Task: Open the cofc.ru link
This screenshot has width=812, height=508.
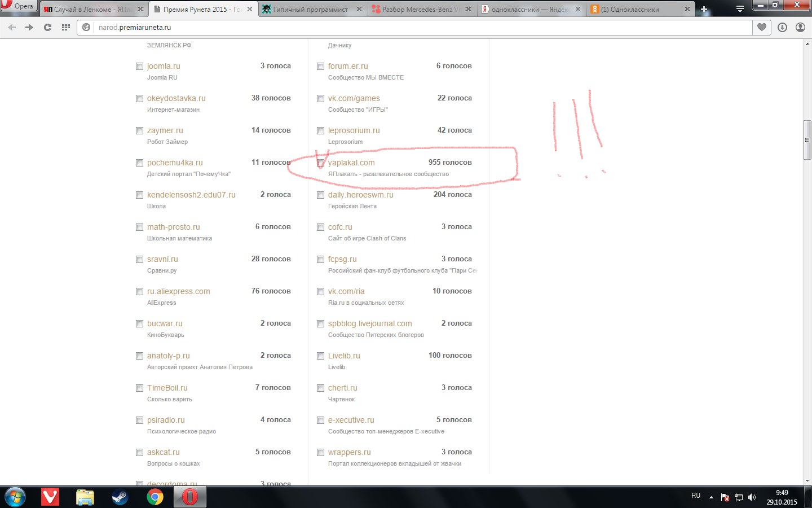Action: click(340, 227)
